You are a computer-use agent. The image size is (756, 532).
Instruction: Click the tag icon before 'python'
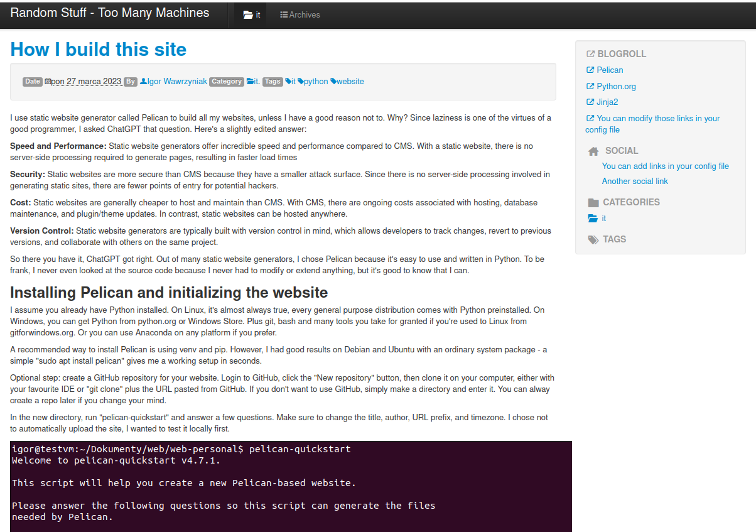(301, 82)
